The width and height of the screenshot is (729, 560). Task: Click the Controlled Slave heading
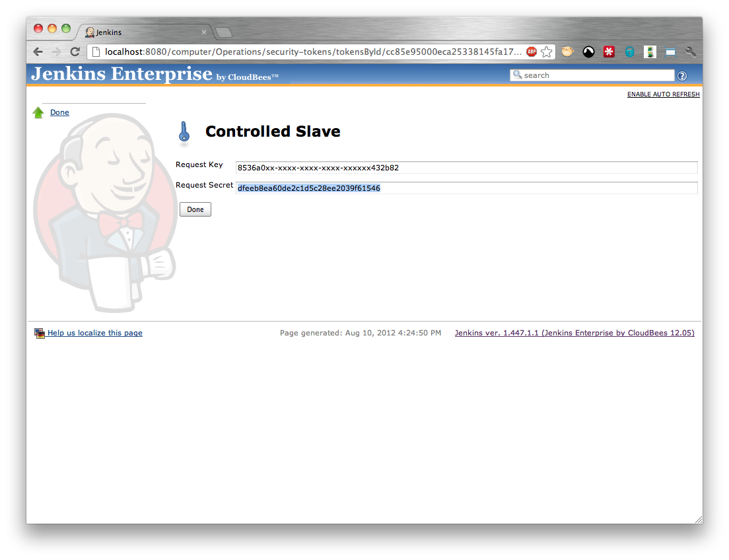(x=273, y=131)
